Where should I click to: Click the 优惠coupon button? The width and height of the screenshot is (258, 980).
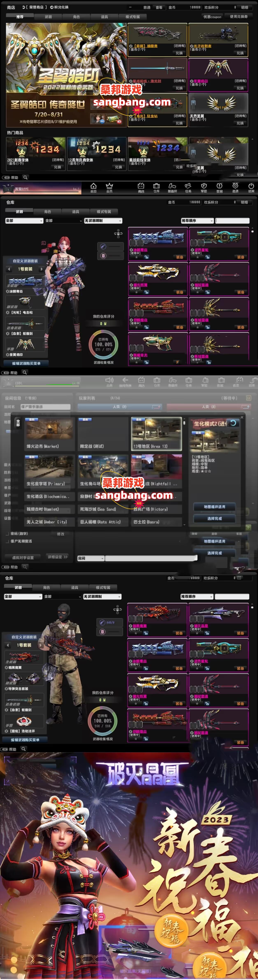212,17
